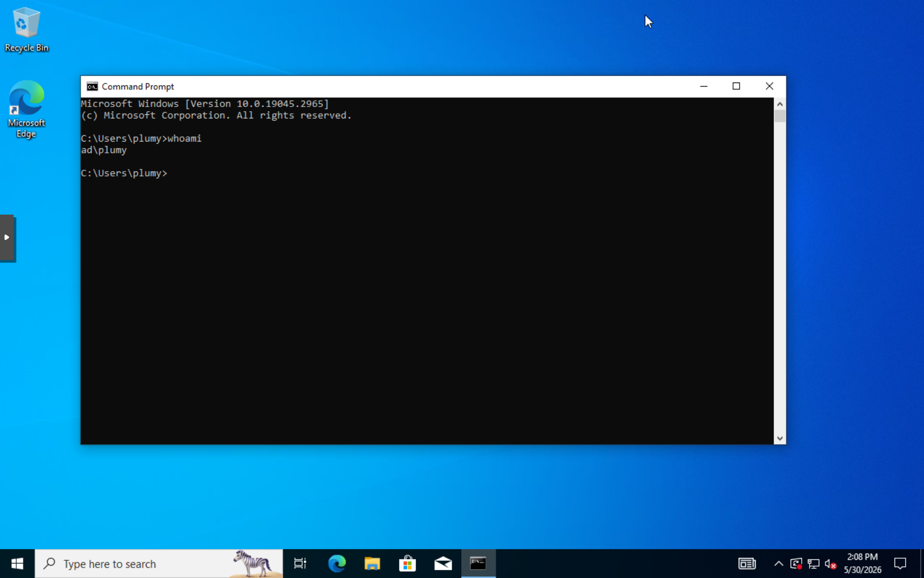Expand the side panel arrow tab

7,237
